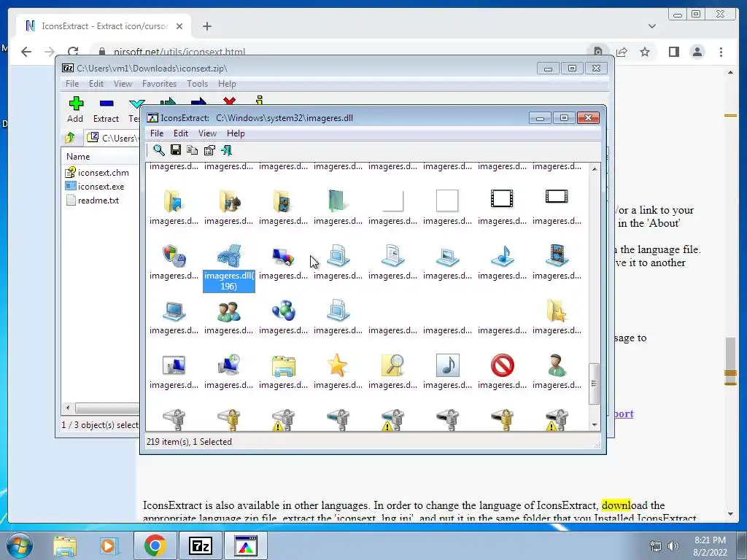Open the Chrome profile avatar
747x560 pixels.
tap(697, 52)
